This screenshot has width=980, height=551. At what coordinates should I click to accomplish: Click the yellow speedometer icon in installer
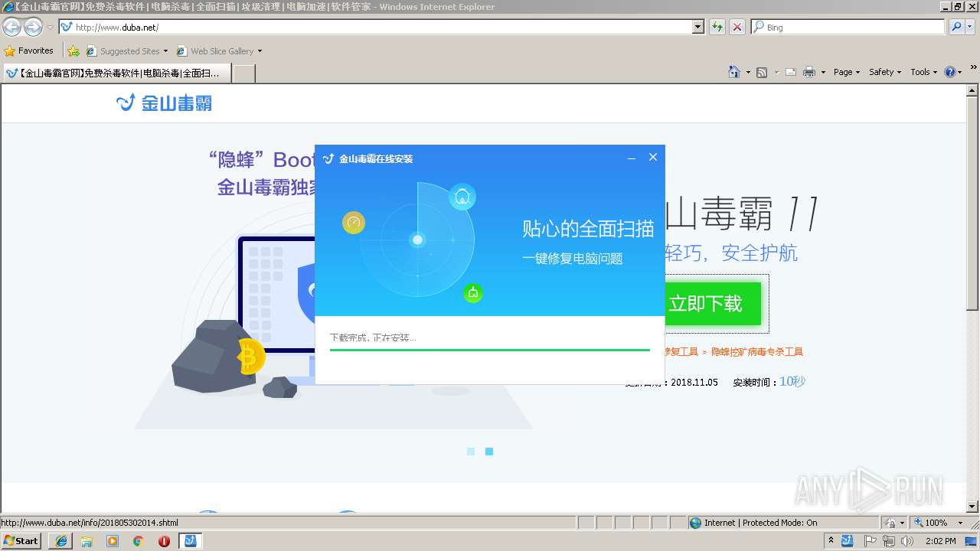(x=354, y=223)
